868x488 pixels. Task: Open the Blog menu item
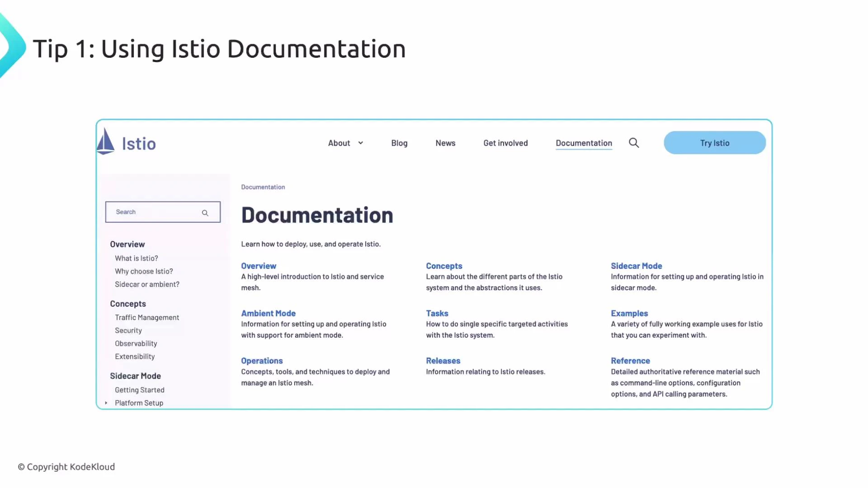pyautogui.click(x=399, y=143)
